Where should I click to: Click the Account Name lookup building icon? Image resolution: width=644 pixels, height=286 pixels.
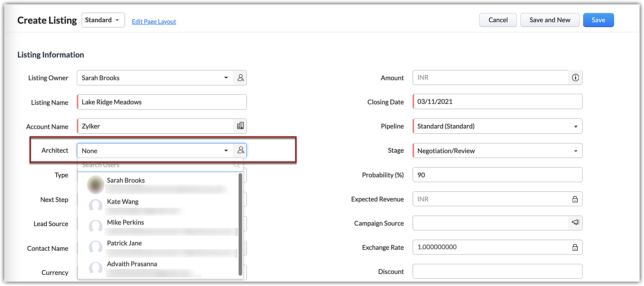click(240, 126)
